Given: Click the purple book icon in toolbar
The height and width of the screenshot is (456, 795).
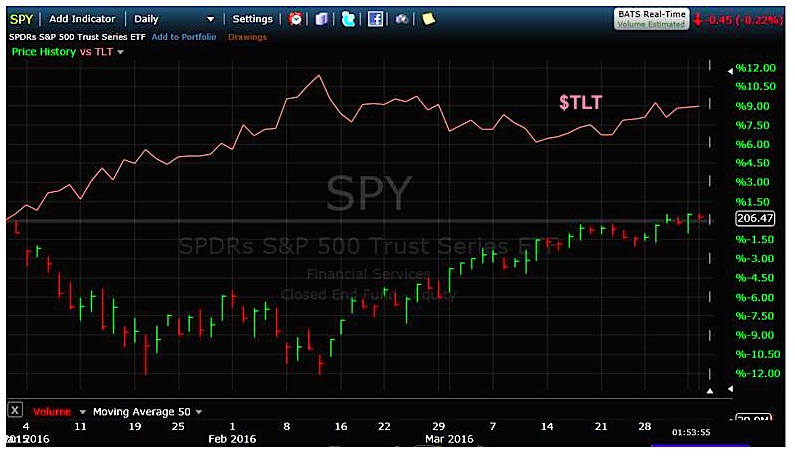Looking at the screenshot, I should coord(321,19).
